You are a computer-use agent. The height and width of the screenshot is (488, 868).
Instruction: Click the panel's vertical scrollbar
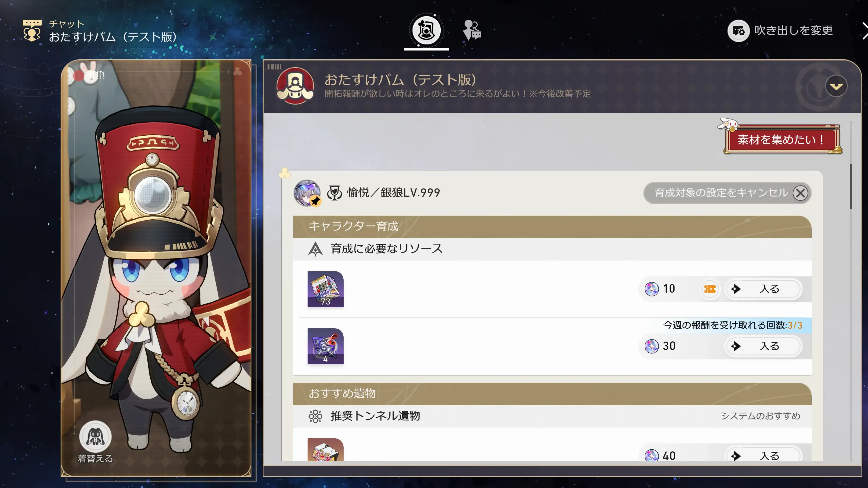click(851, 187)
